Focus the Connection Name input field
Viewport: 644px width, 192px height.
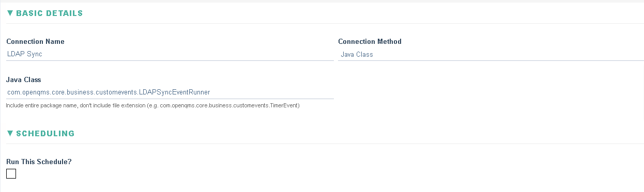pos(170,54)
